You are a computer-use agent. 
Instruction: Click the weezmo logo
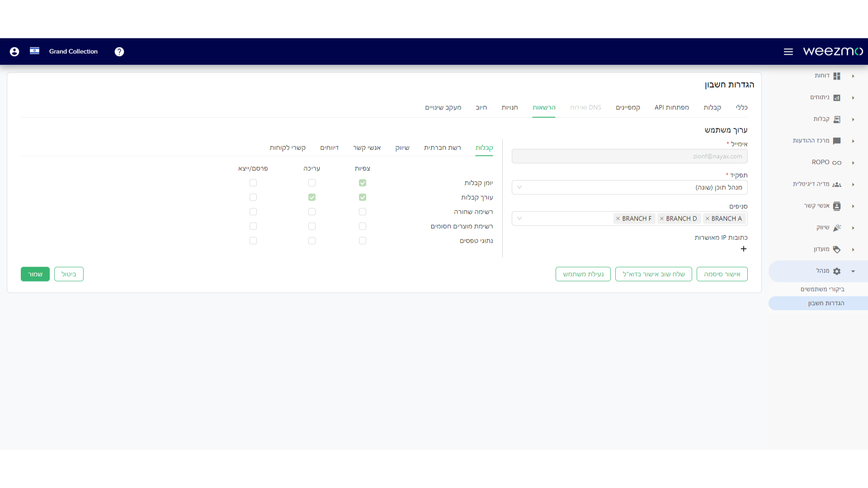click(833, 51)
